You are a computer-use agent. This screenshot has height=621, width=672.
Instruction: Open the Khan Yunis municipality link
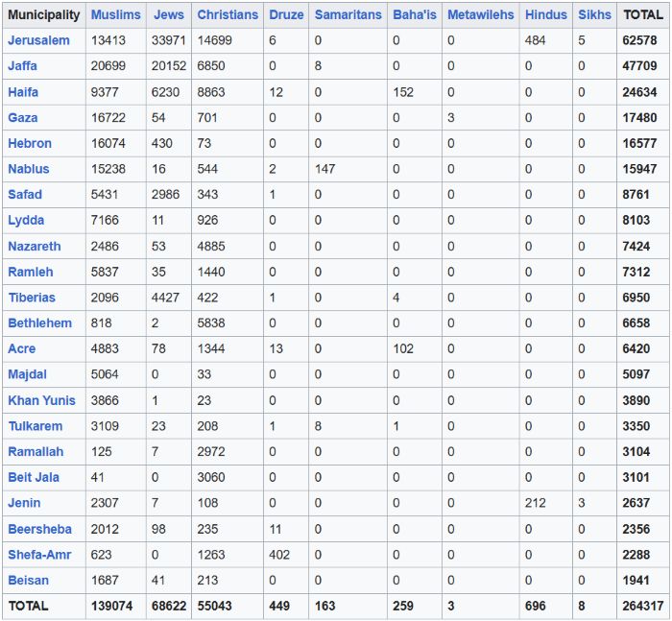tap(41, 400)
